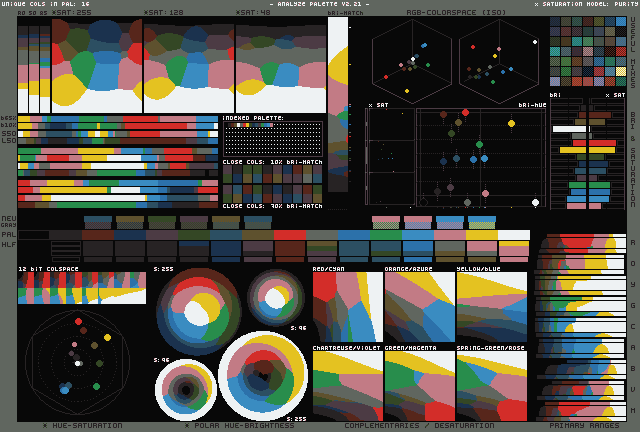The width and height of the screenshot is (640, 432).
Task: Click the right RGB colorspace cube
Action: pyautogui.click(x=498, y=60)
